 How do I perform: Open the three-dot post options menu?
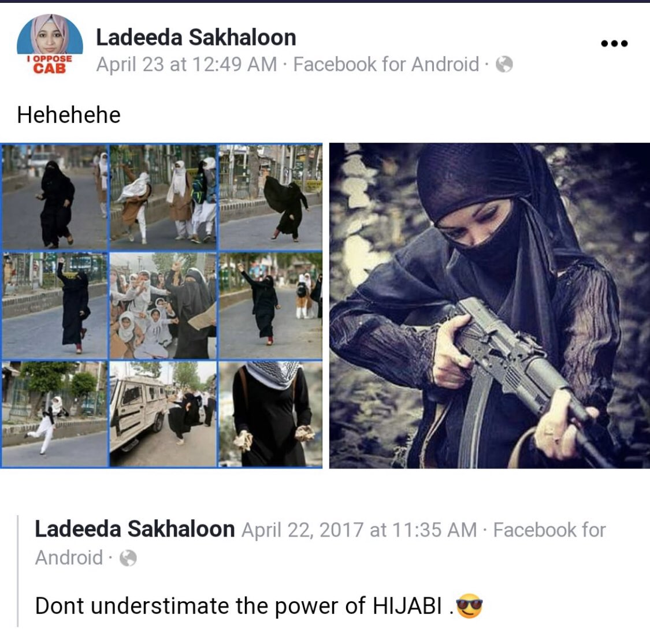coord(614,43)
